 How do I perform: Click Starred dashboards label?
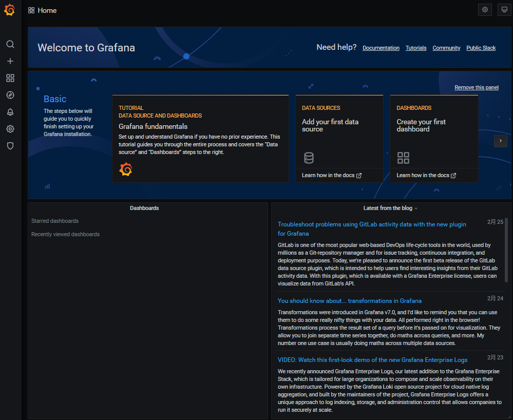[55, 221]
